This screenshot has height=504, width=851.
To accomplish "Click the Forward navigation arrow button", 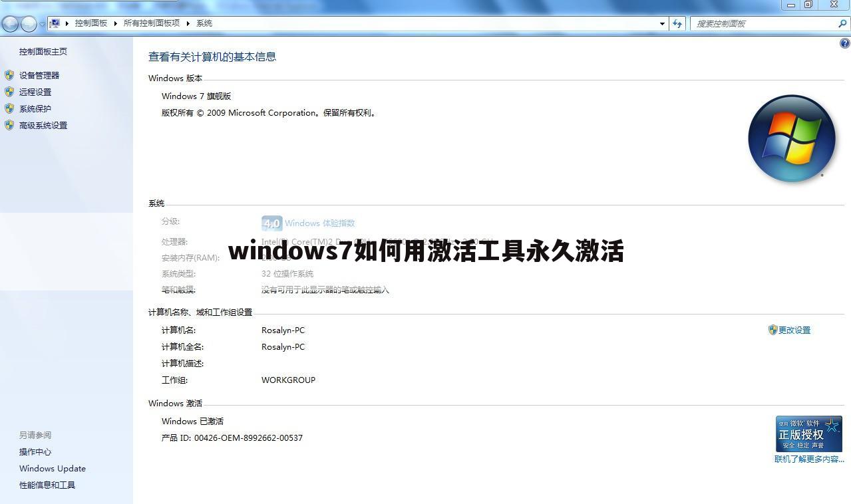I will coord(29,24).
